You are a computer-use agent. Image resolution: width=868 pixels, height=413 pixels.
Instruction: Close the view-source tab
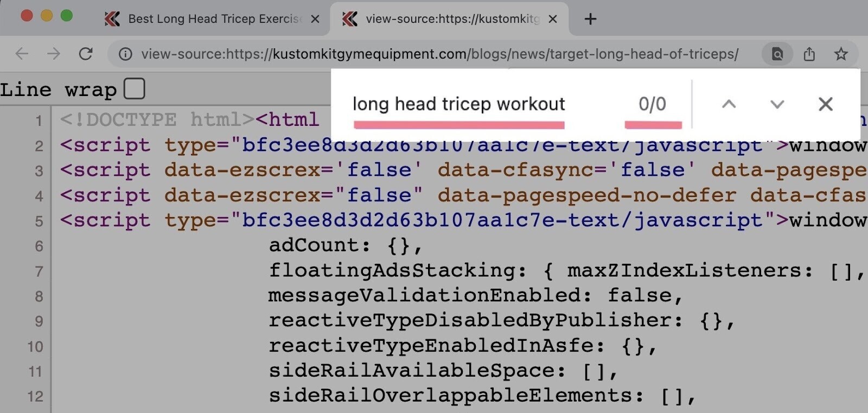point(553,19)
